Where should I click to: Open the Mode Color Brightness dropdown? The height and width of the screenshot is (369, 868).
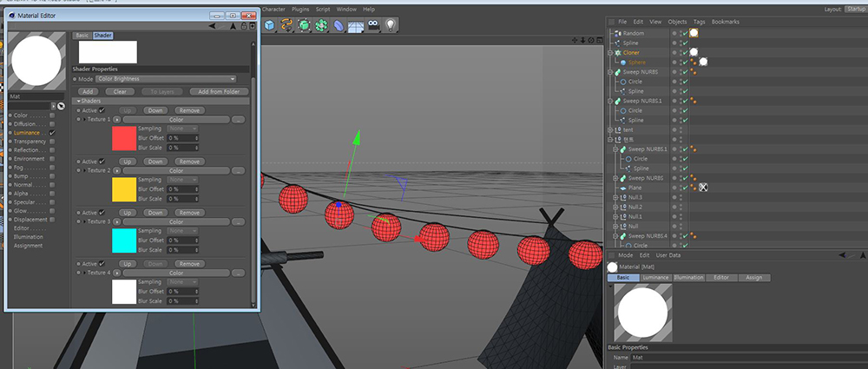tap(166, 79)
